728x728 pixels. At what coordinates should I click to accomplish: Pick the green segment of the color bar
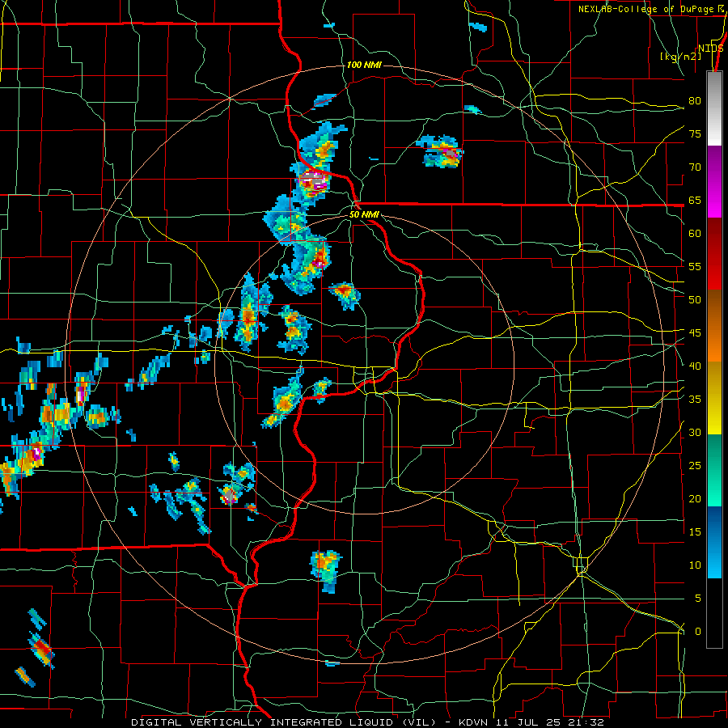tap(714, 470)
